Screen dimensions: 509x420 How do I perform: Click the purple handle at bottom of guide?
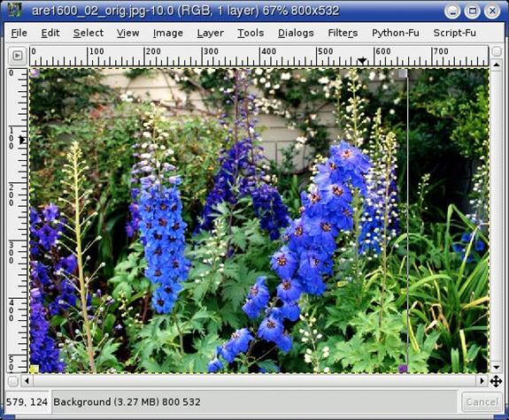(x=403, y=368)
